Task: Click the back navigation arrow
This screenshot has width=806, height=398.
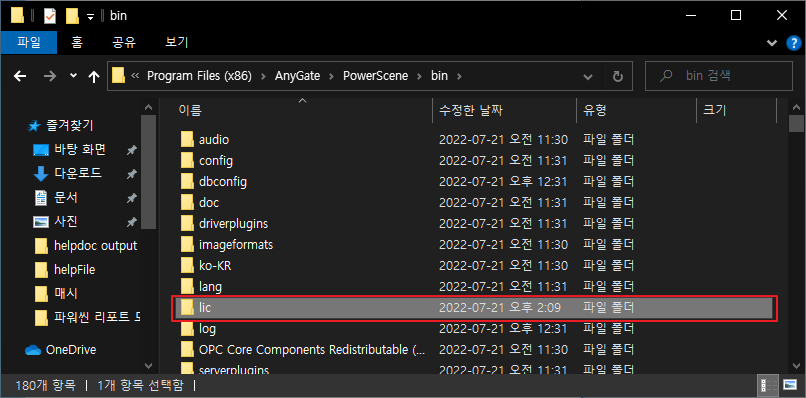Action: [20, 77]
